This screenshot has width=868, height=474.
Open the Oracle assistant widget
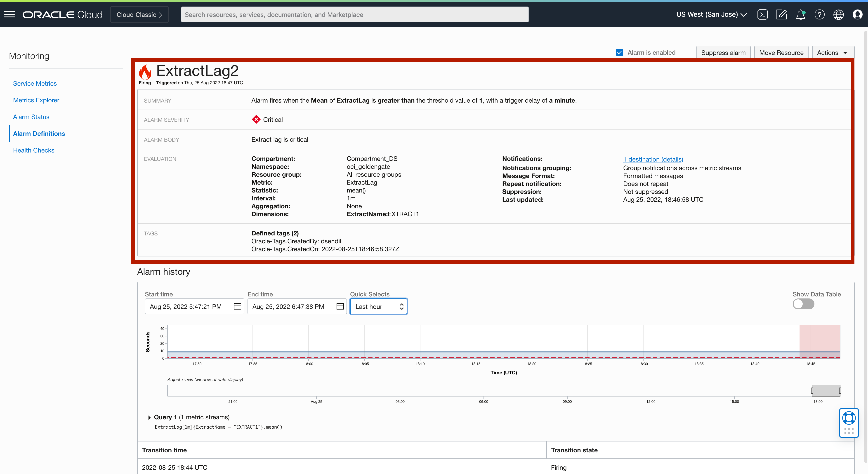click(x=849, y=418)
